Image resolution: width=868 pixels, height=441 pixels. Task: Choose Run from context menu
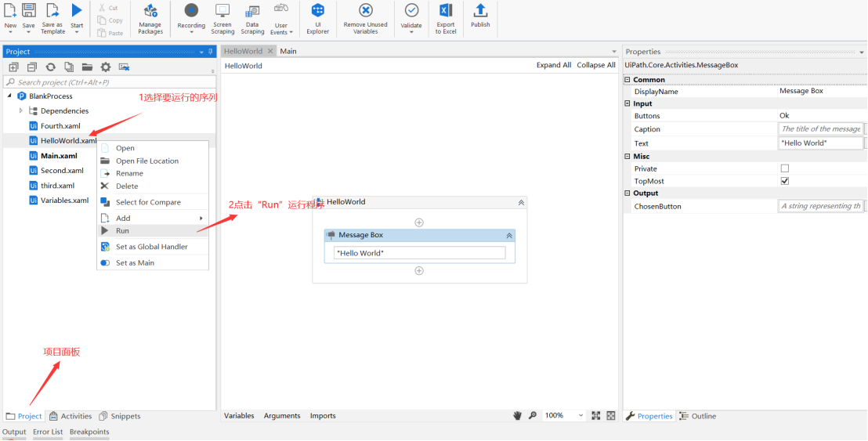click(153, 231)
